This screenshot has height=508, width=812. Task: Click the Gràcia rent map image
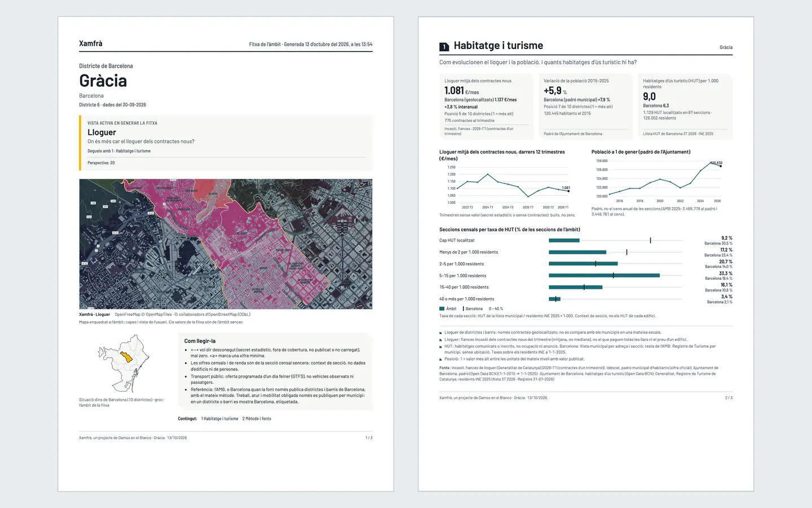coord(226,244)
